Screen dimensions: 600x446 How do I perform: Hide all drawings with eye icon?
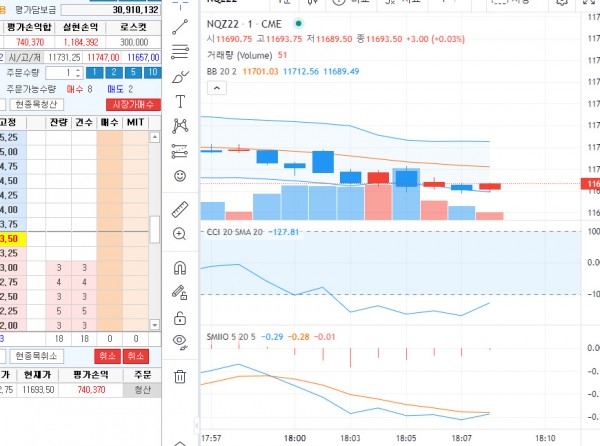point(180,342)
